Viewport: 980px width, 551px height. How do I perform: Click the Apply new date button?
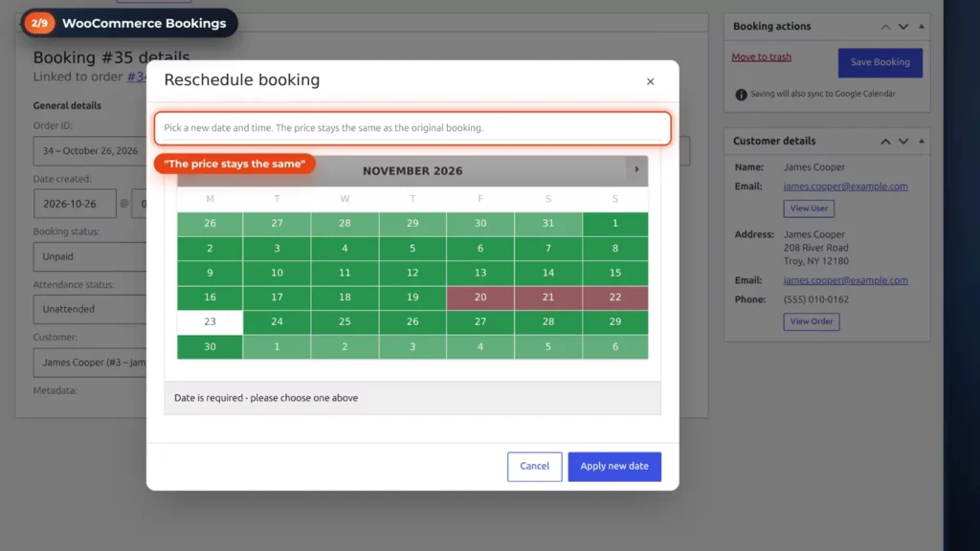(614, 466)
